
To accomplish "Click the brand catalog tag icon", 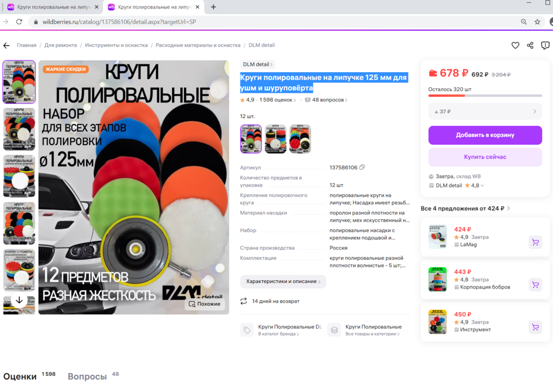I will (x=247, y=330).
